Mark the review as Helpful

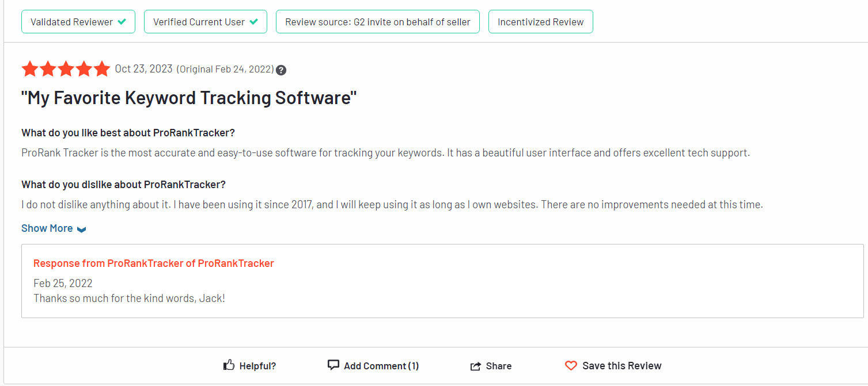pyautogui.click(x=249, y=366)
